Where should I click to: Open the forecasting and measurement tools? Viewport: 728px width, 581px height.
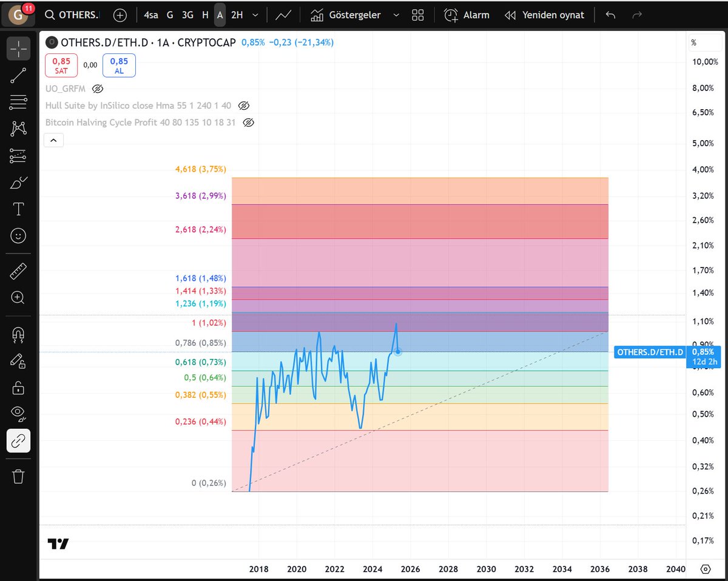click(x=18, y=156)
